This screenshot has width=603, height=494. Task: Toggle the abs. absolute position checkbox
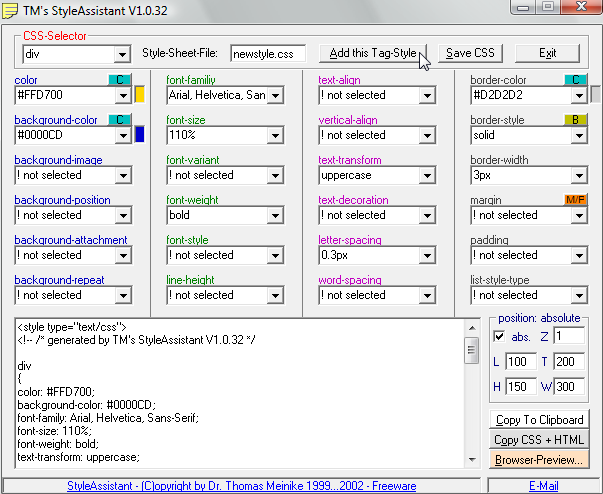499,336
